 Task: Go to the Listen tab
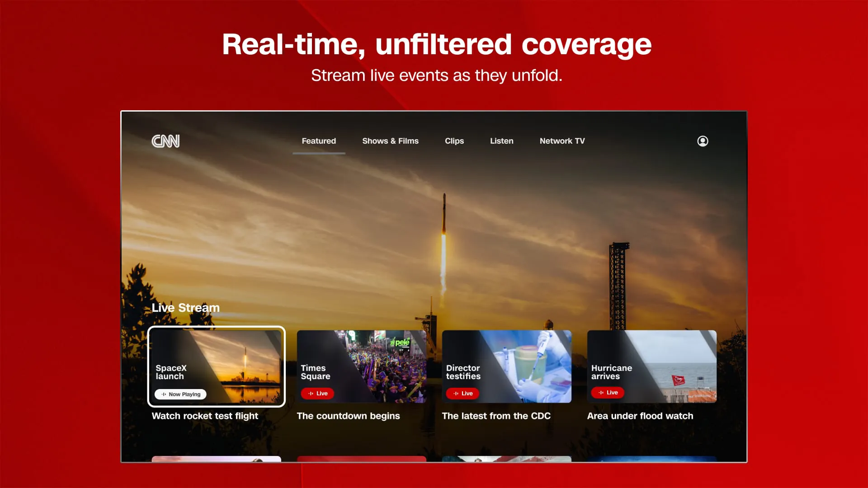501,141
